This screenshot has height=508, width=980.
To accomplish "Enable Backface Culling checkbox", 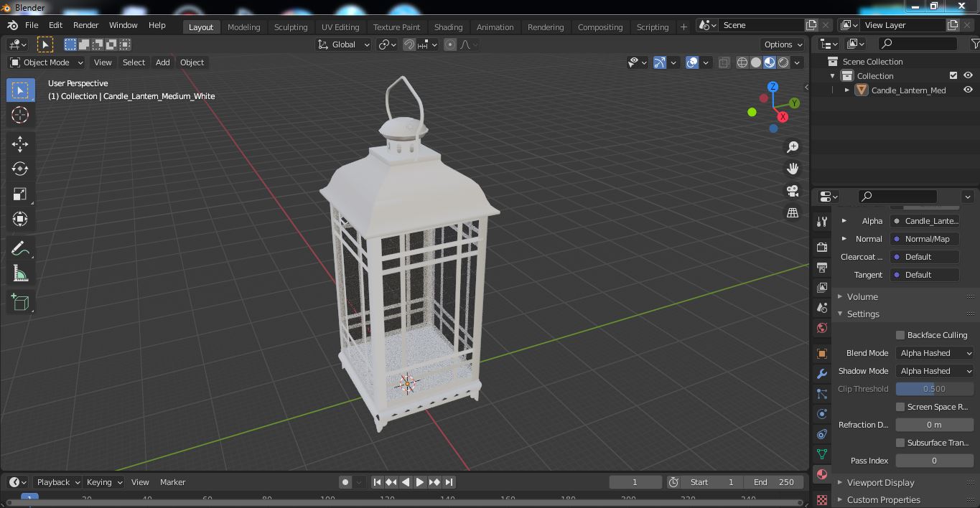I will point(900,335).
